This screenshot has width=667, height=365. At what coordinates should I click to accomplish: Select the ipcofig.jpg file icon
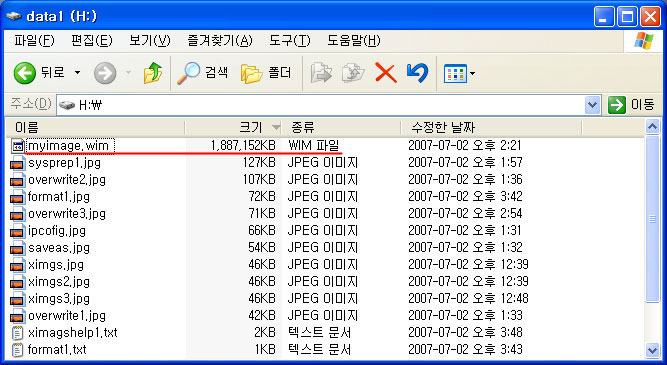17,231
